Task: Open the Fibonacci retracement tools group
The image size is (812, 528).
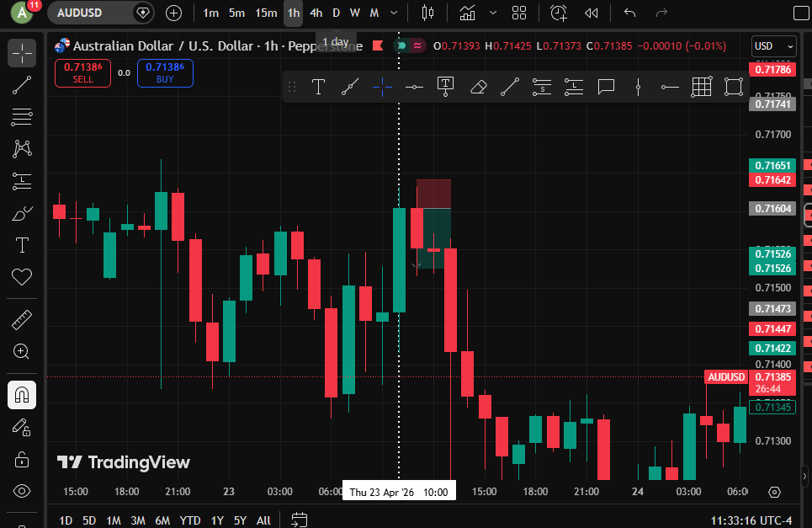Action: click(x=22, y=117)
